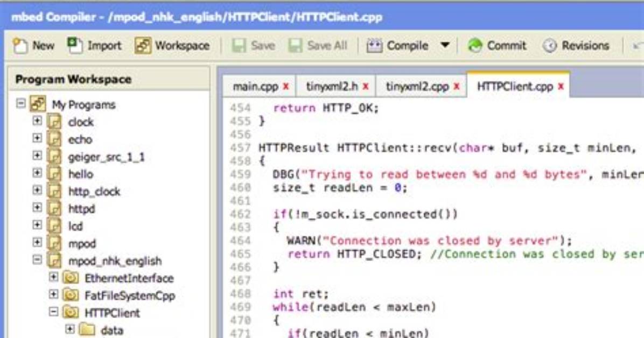The width and height of the screenshot is (644, 338).
Task: Click in code line 457 recv declaration
Action: [448, 148]
